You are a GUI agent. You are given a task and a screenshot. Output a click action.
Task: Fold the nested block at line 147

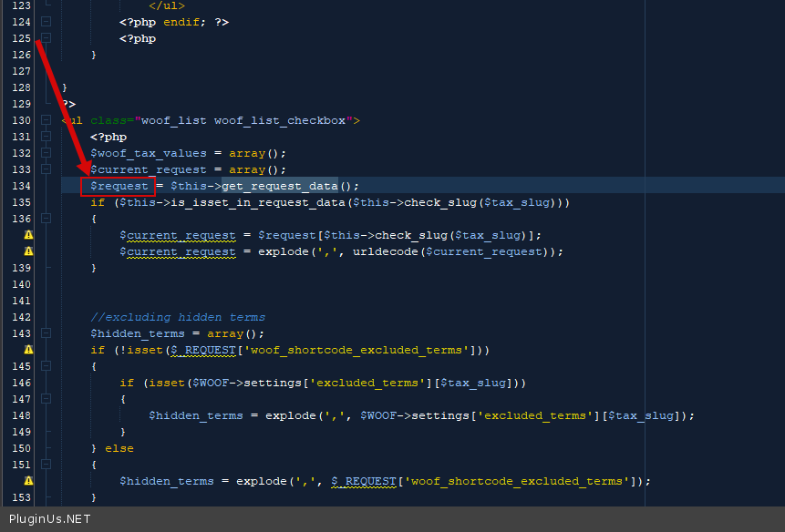click(x=46, y=399)
